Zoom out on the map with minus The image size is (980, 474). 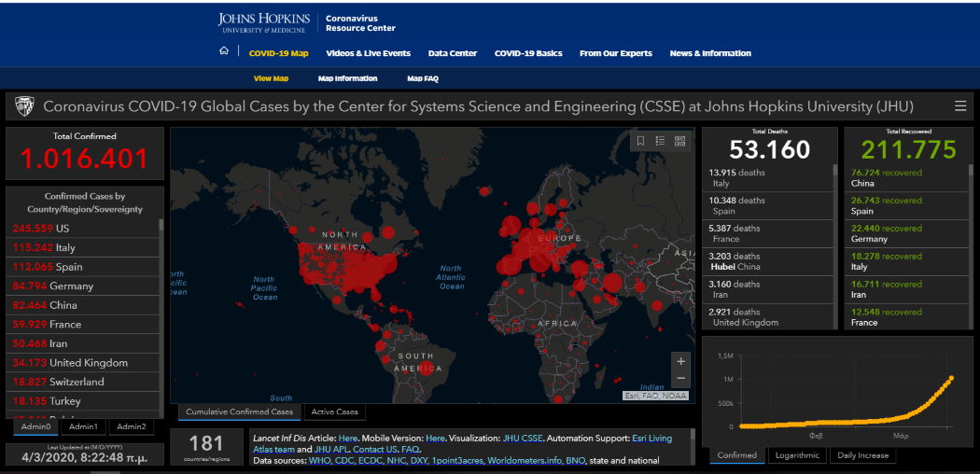[x=681, y=378]
